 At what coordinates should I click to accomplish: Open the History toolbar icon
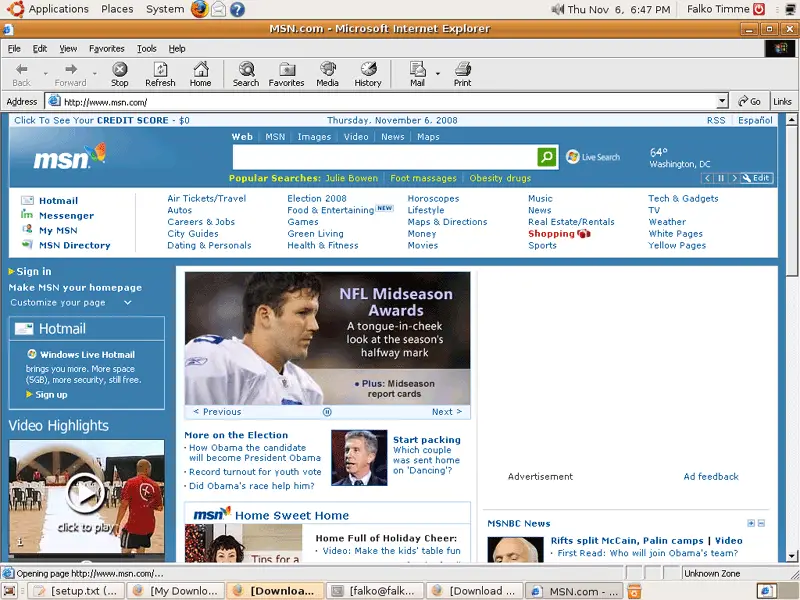(368, 74)
